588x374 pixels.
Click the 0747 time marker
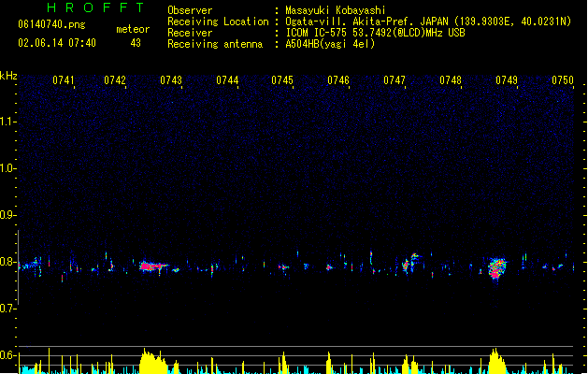(x=394, y=80)
